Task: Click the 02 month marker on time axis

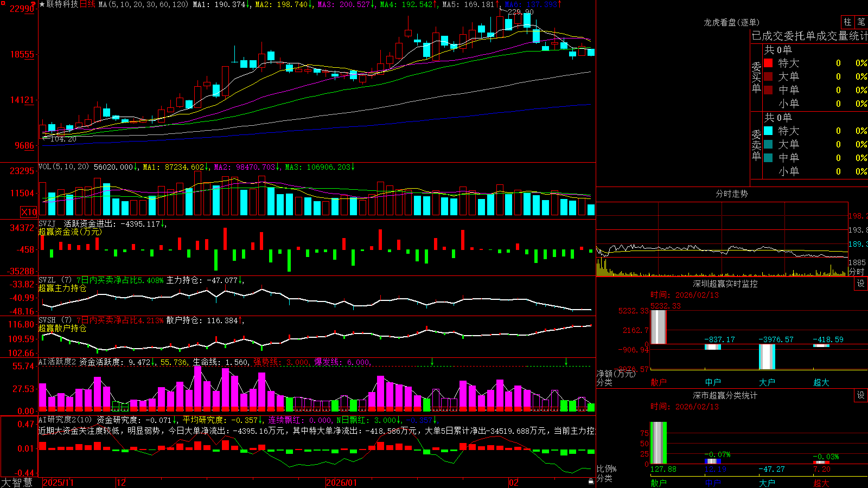Action: (x=514, y=483)
